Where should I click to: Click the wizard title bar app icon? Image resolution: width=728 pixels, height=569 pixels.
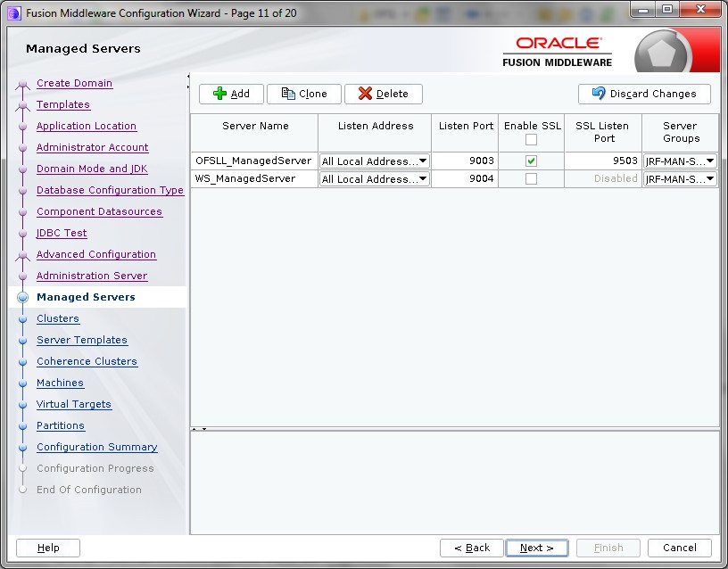point(14,13)
